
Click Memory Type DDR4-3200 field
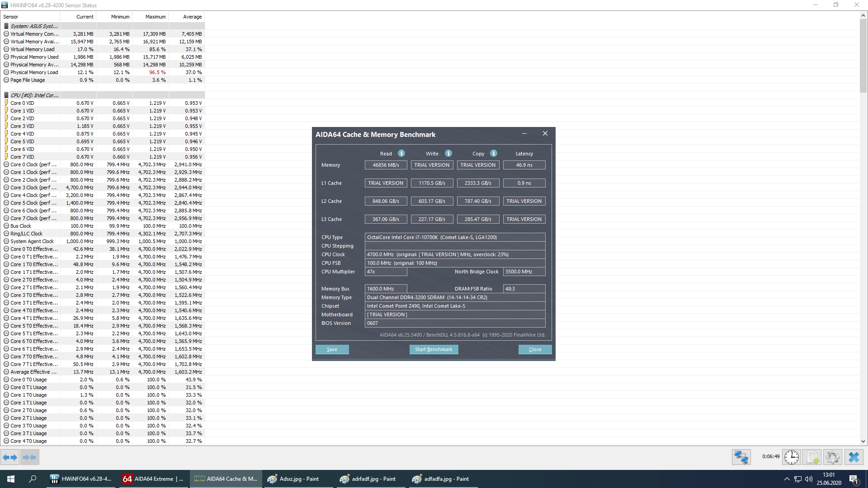coord(455,297)
